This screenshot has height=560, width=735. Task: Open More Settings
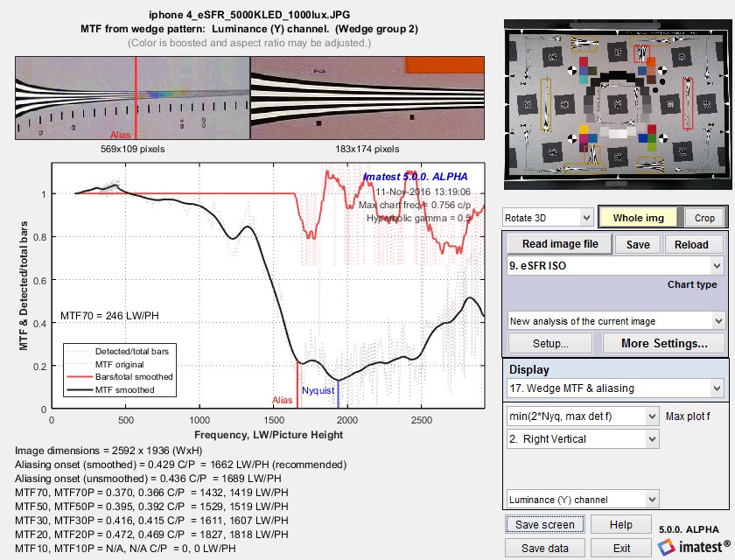click(664, 344)
